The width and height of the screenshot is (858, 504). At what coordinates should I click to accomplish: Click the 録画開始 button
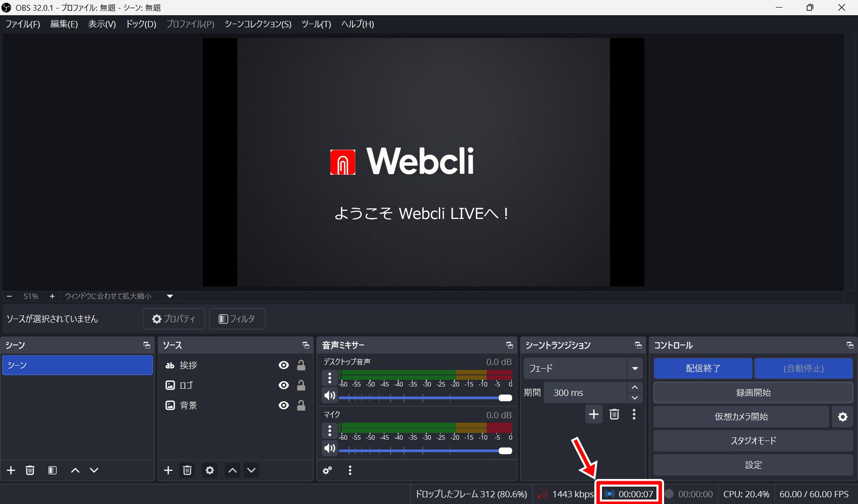(753, 393)
